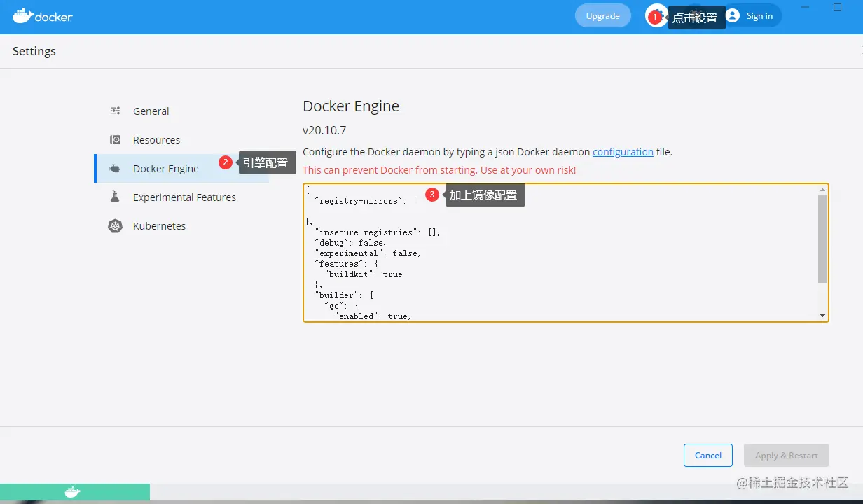Screen dimensions: 863x504
Task: Select the Docker Engine section
Action: 181,169
